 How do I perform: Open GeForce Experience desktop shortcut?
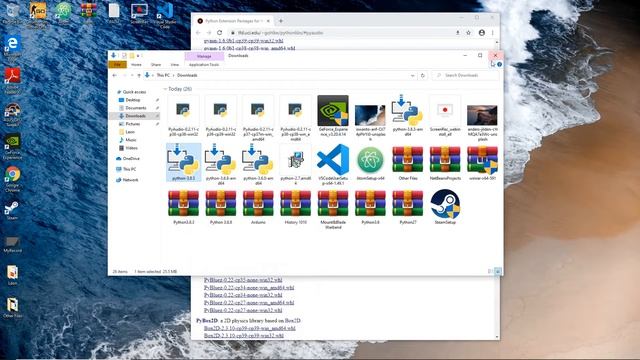12,147
